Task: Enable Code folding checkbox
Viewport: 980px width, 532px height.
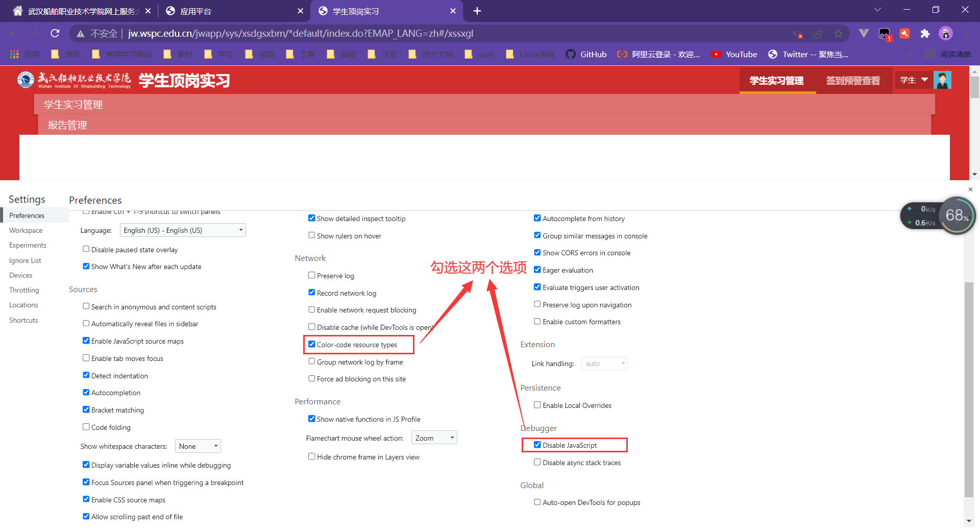Action: click(x=86, y=427)
